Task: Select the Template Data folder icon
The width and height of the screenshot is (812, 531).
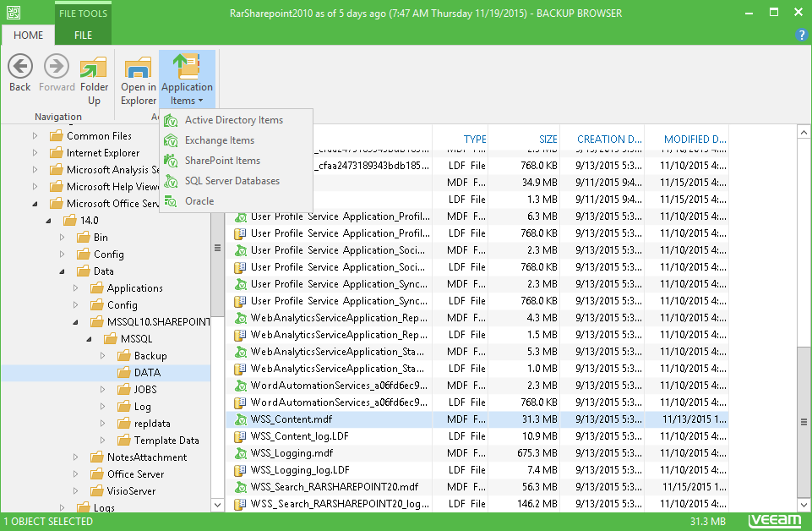Action: (123, 441)
